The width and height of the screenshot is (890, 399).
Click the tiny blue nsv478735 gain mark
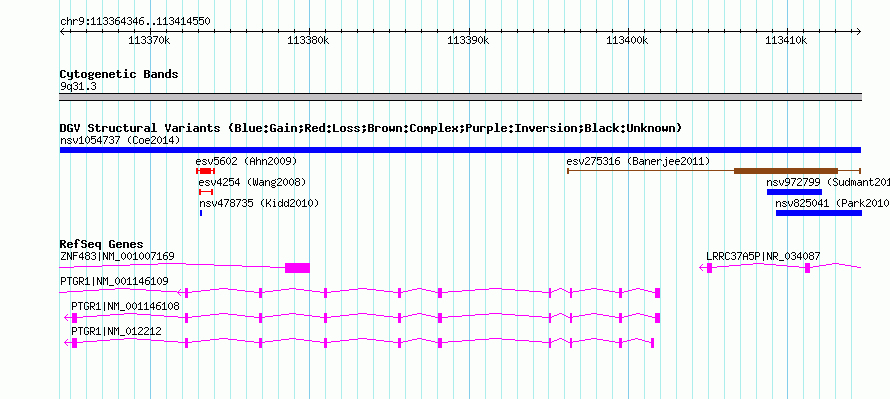201,213
